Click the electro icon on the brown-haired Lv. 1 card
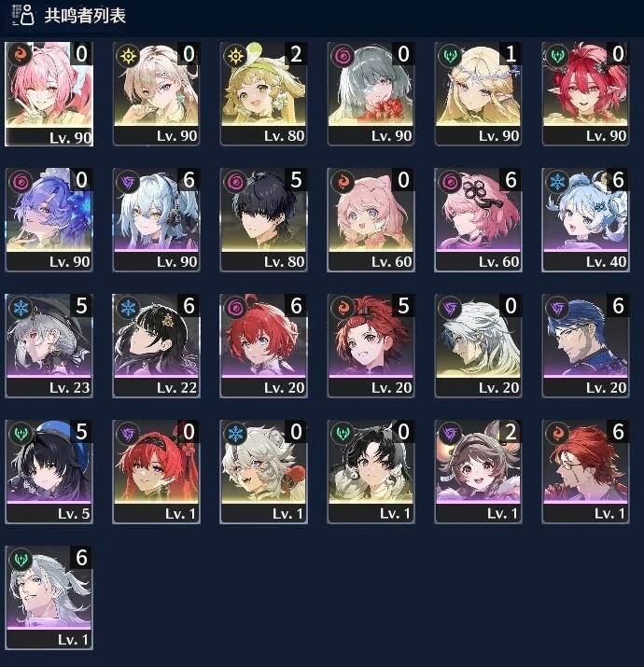 click(x=450, y=434)
